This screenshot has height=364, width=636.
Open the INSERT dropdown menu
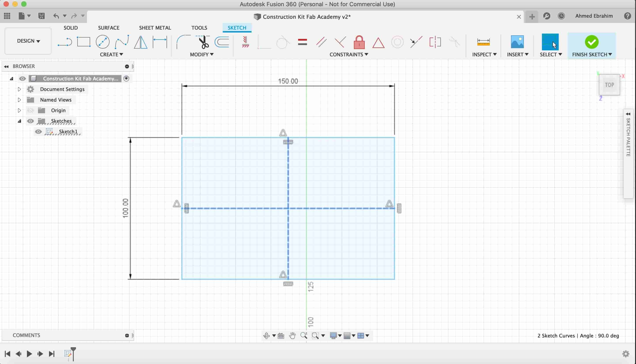tap(518, 55)
